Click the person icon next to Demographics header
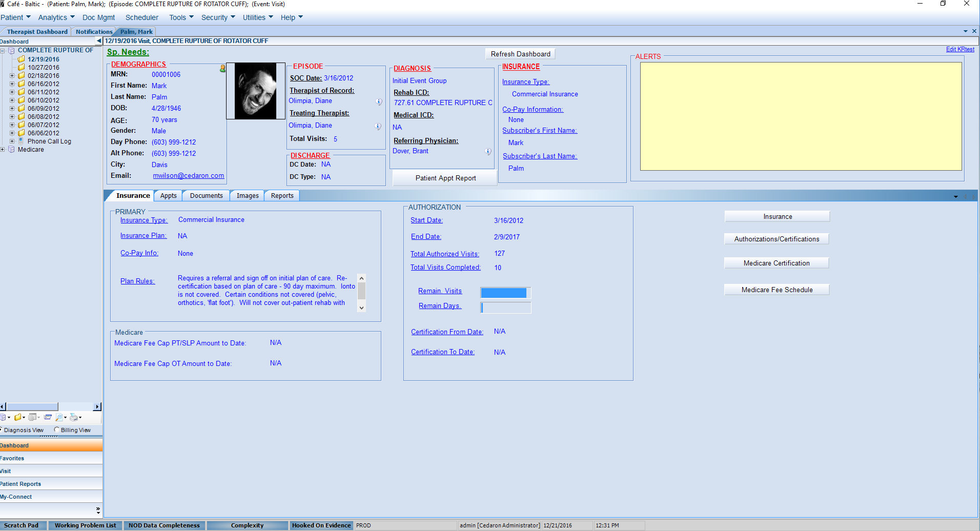 [222, 68]
